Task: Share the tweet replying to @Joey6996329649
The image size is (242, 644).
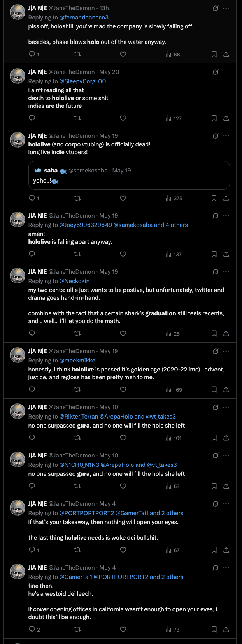Action: point(226,254)
